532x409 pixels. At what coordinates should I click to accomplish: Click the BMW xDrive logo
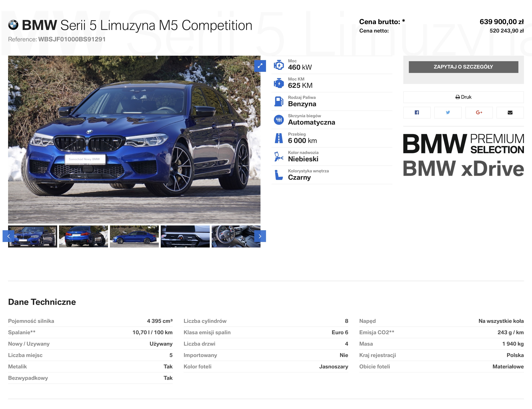click(x=463, y=168)
